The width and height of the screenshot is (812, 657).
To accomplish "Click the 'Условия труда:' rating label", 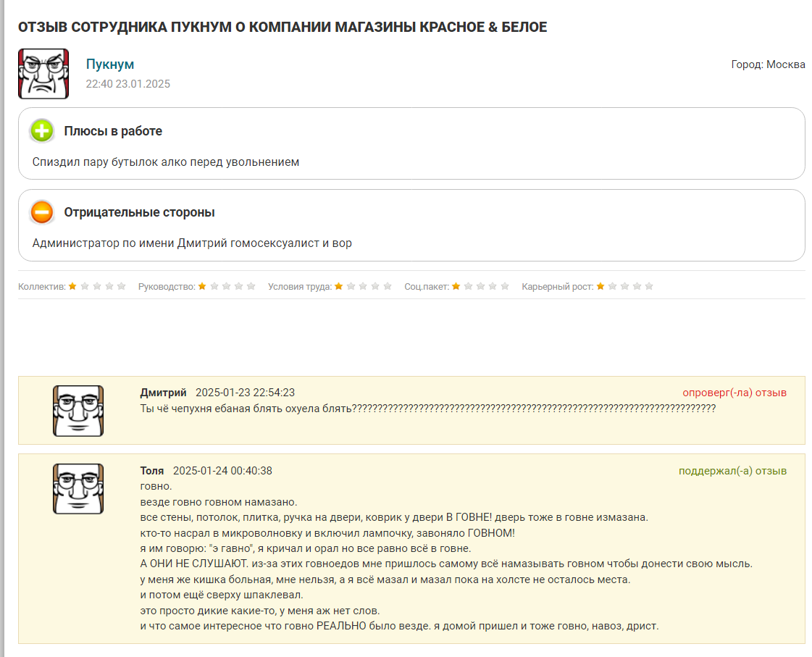I will (300, 287).
